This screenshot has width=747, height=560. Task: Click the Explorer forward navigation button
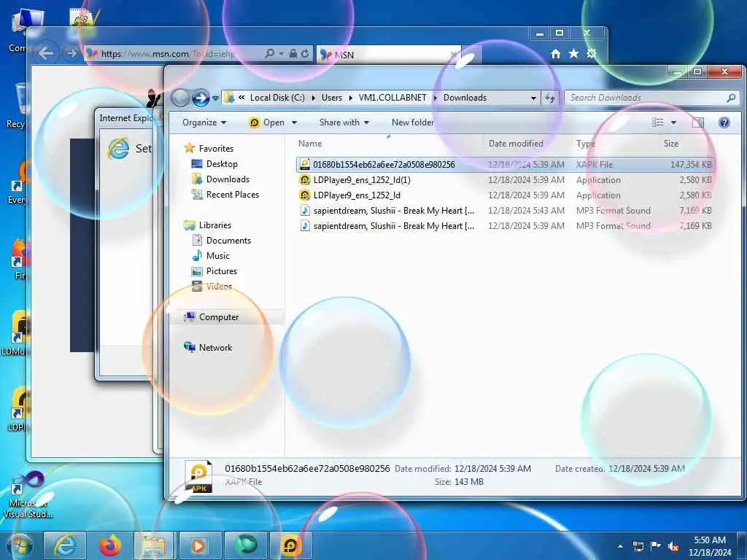pyautogui.click(x=201, y=98)
